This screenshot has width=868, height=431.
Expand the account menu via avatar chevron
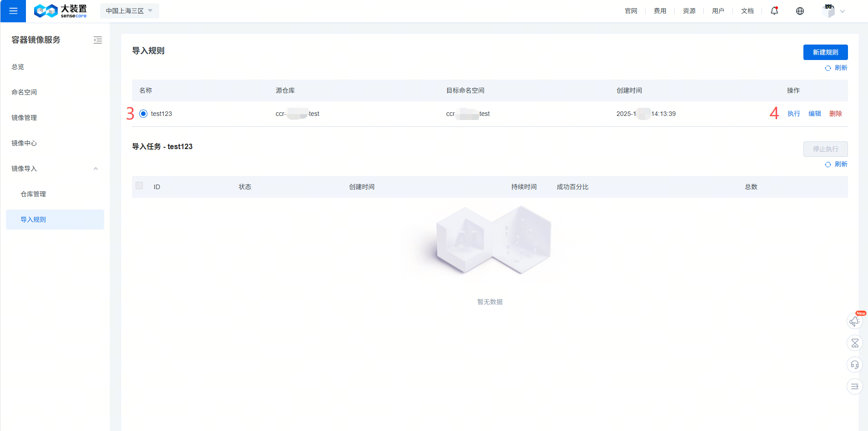click(843, 11)
